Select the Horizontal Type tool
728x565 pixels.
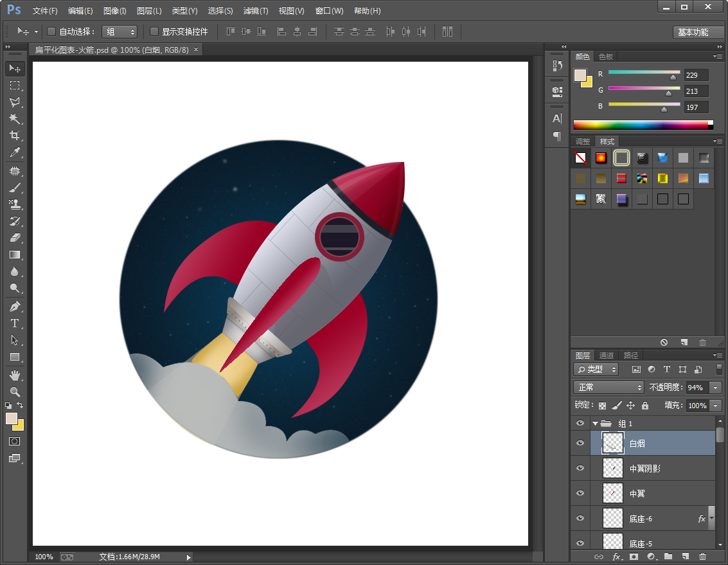15,323
